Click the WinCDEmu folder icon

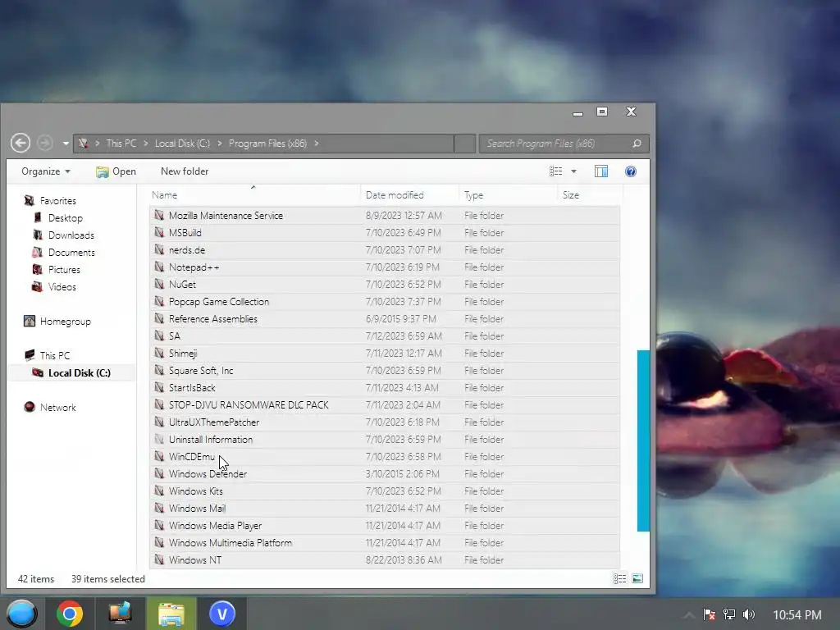point(159,456)
